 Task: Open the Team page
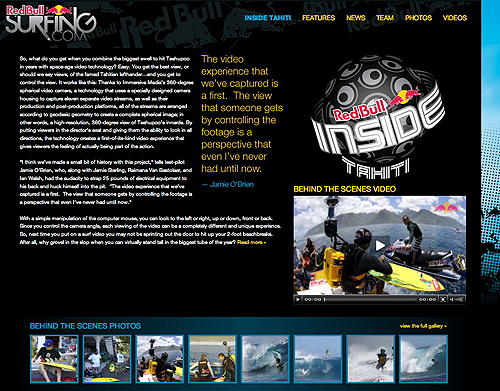coord(385,18)
